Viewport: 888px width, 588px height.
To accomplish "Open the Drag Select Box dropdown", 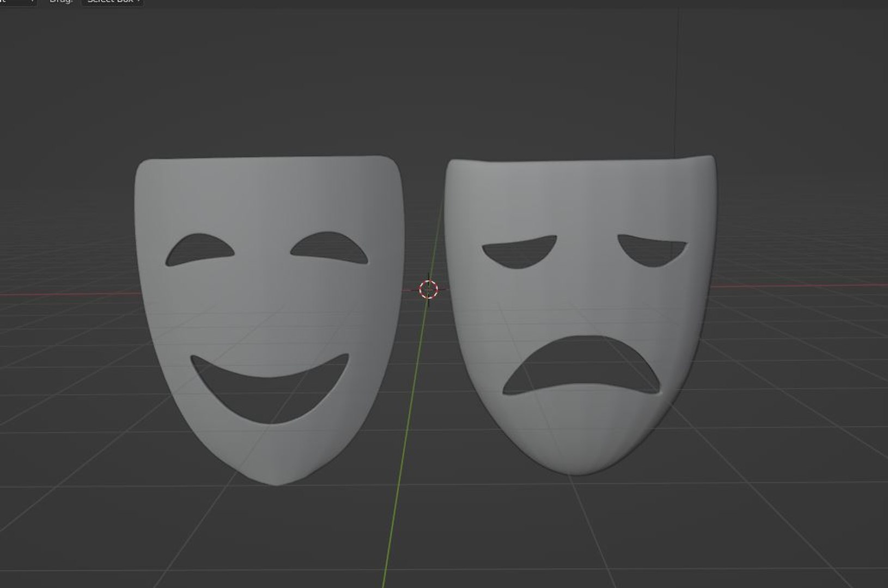I will coord(113,2).
